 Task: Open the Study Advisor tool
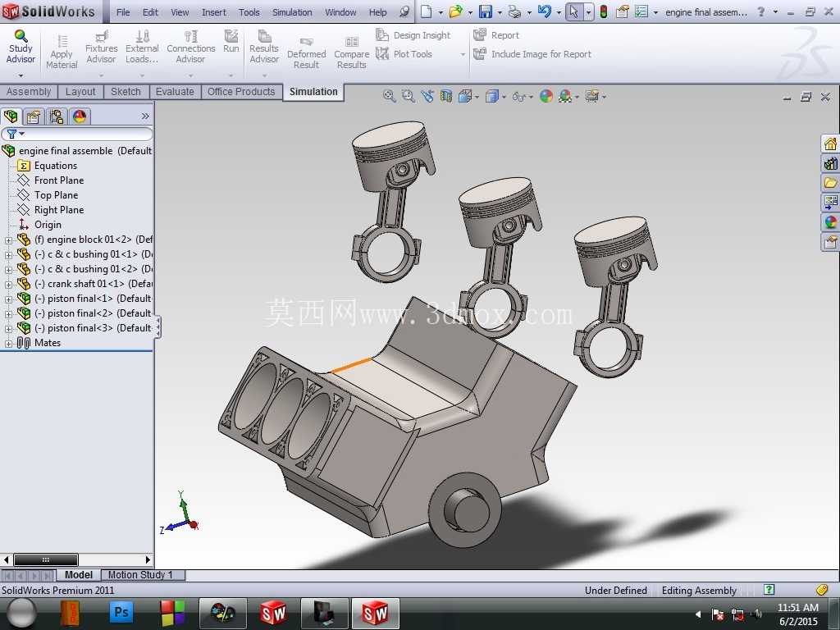click(x=21, y=47)
